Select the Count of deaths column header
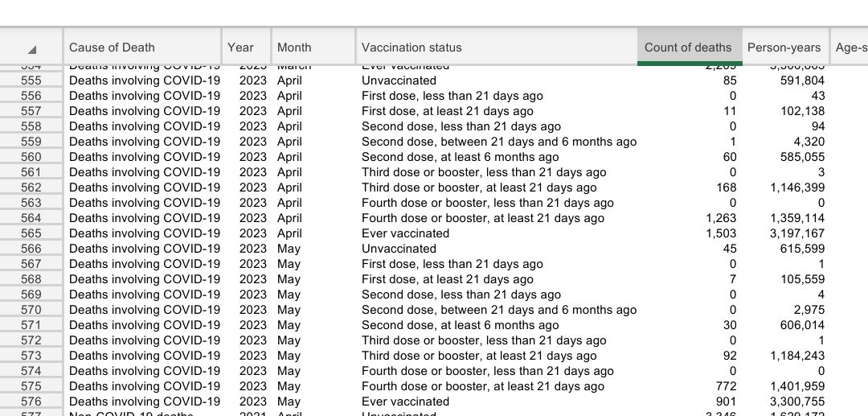This screenshot has height=416, width=868. click(x=690, y=47)
